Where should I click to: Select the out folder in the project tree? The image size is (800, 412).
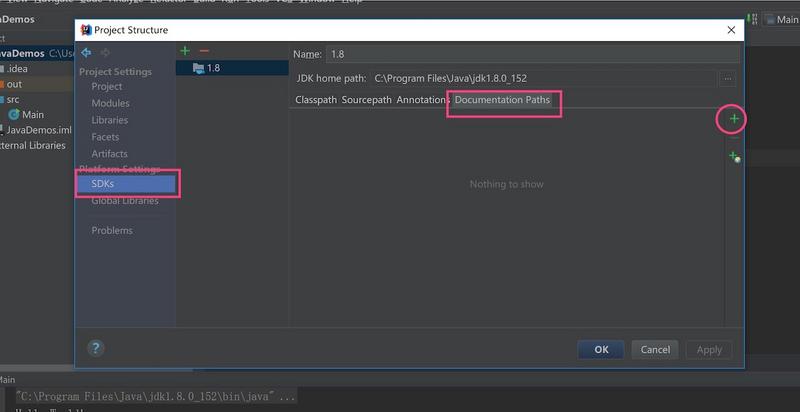(14, 84)
